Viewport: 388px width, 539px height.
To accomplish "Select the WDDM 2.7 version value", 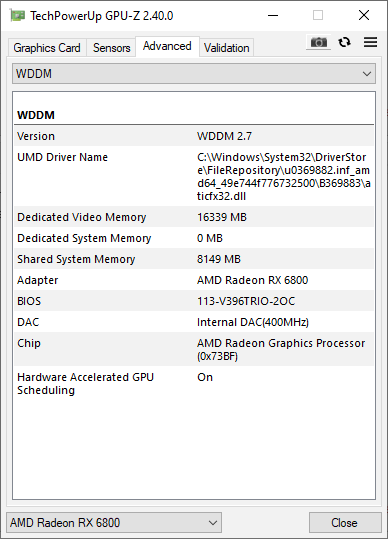I will 224,136.
